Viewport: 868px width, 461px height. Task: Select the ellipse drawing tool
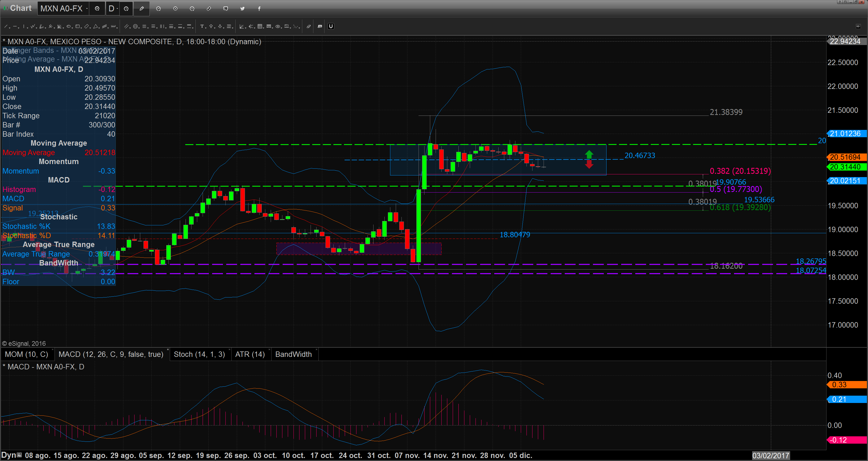(68, 26)
